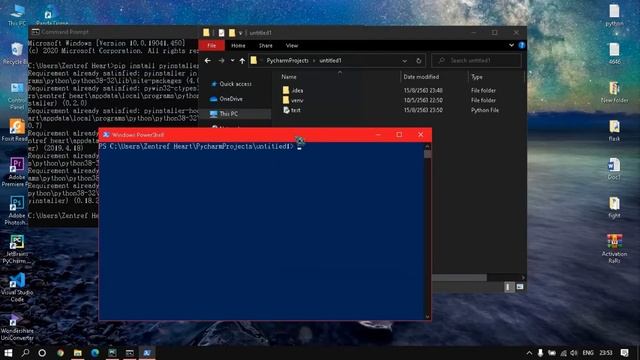Open quick access toolbar dropdown in Explorer
The height and width of the screenshot is (360, 640).
pyautogui.click(x=240, y=33)
